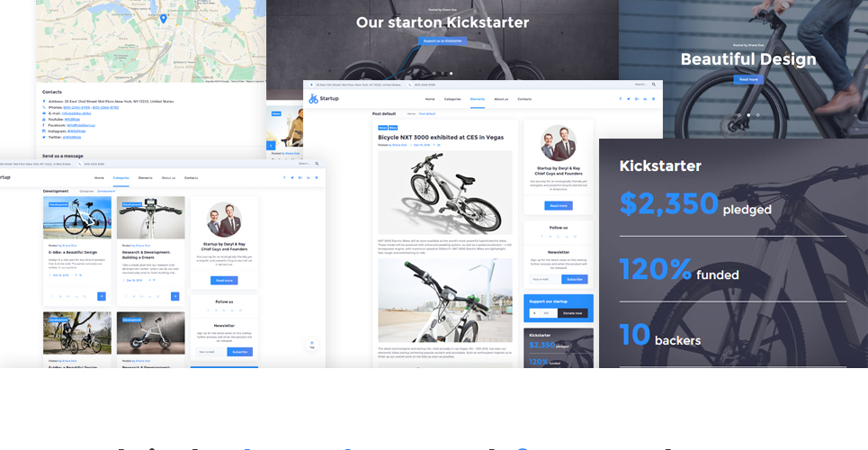Open Categories menu on Development page

tap(121, 178)
